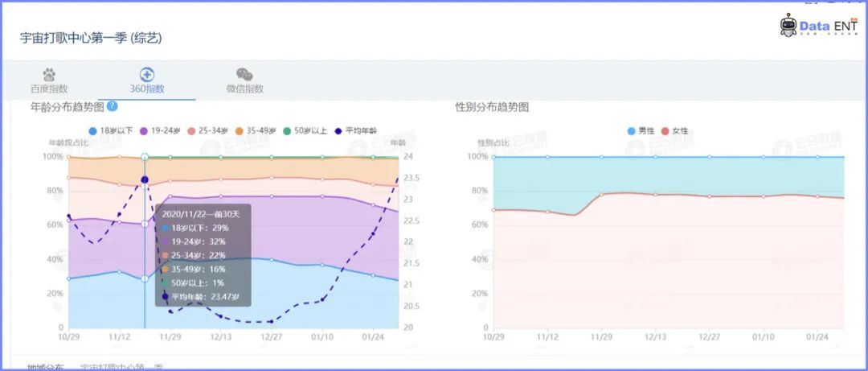Hide the 50岁以上 legend series
868x371 pixels.
pos(305,131)
